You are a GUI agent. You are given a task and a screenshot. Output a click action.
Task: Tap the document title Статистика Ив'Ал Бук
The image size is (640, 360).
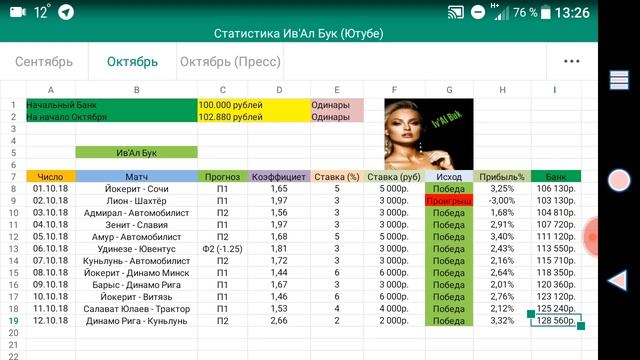299,33
